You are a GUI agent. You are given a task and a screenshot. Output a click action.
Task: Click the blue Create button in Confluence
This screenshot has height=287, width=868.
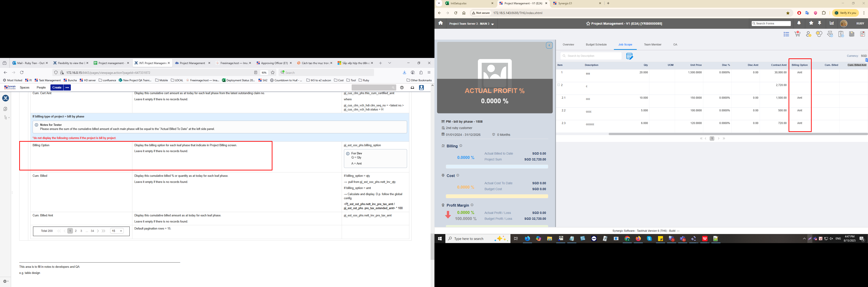pos(57,88)
